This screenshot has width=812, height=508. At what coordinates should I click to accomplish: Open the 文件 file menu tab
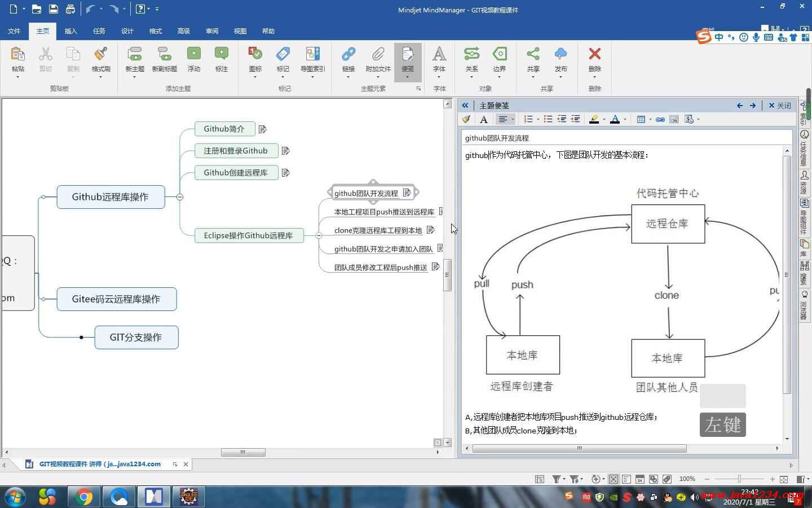coord(15,31)
